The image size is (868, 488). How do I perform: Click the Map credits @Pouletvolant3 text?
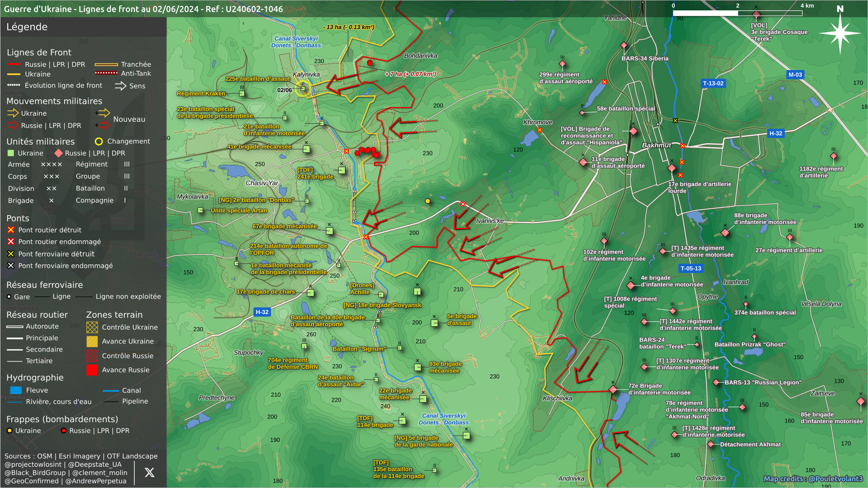(813, 479)
